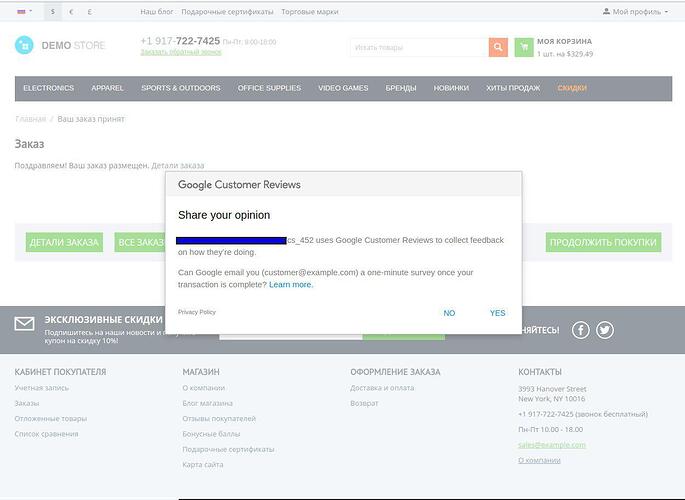Click the envelope newsletter icon
Image resolution: width=685 pixels, height=500 pixels.
click(24, 324)
